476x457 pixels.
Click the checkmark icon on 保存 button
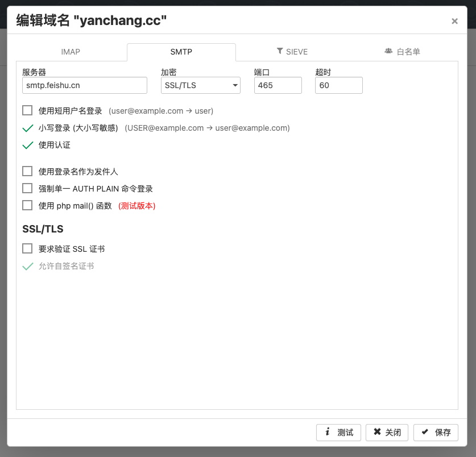coord(425,433)
